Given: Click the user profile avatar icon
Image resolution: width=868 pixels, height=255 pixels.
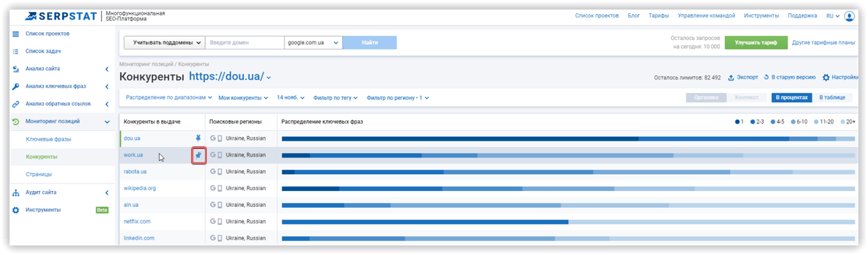Looking at the screenshot, I should coord(849,15).
